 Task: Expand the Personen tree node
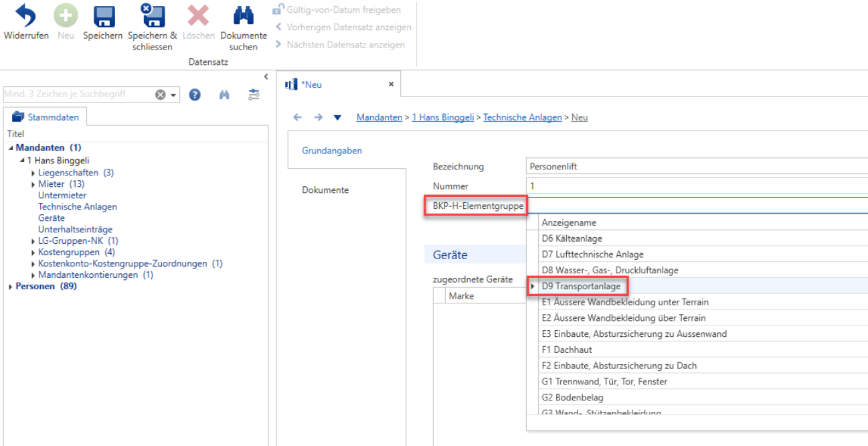[11, 287]
